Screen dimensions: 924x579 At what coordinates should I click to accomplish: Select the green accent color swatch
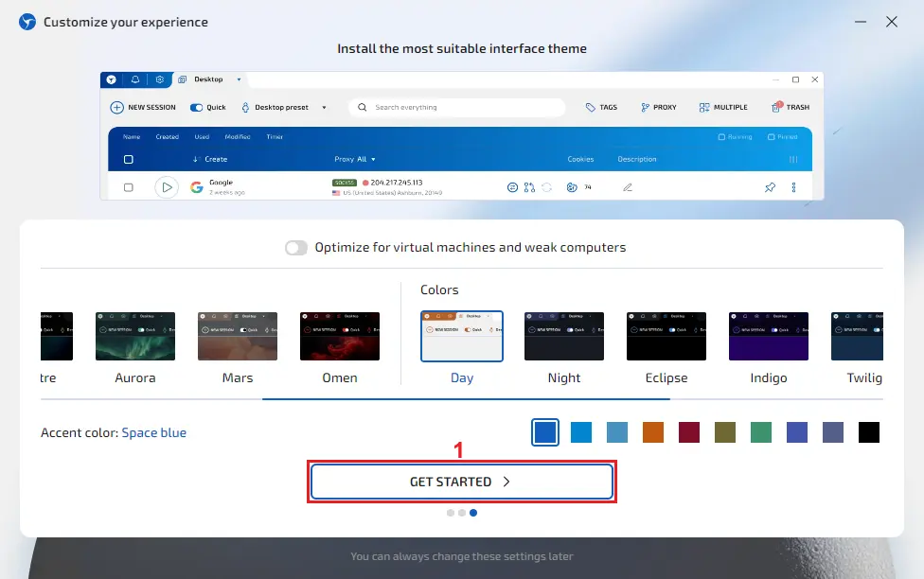pos(761,432)
